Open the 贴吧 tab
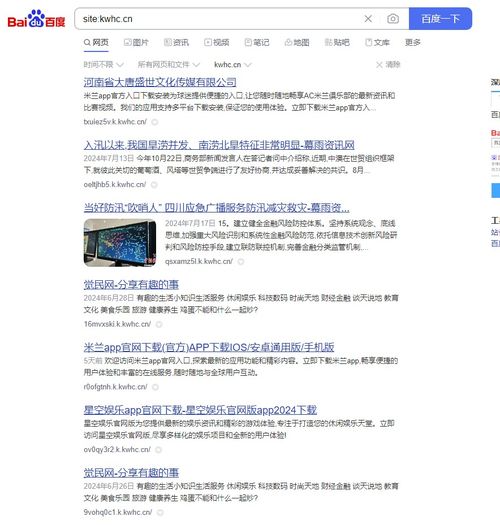Viewport: 500px width, 525px height. coord(337,43)
